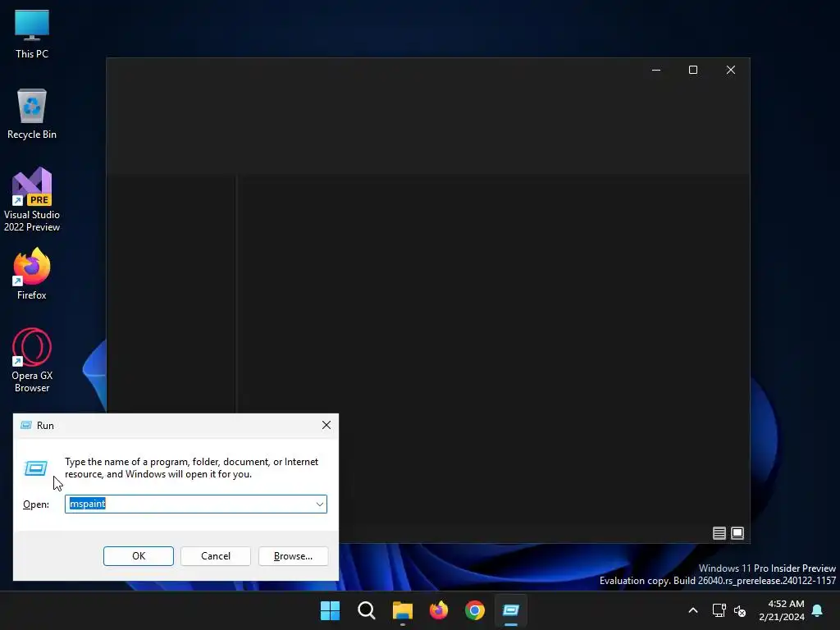The height and width of the screenshot is (630, 840).
Task: Launch the Firefox desktop shortcut
Action: click(x=32, y=274)
